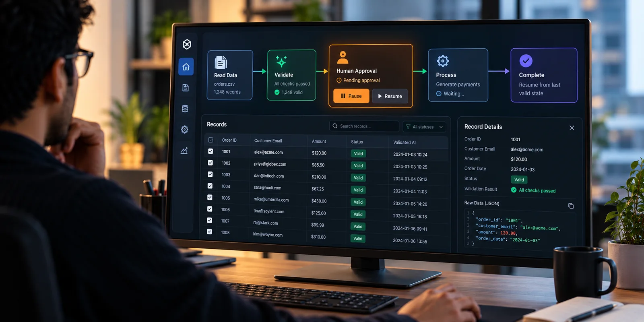Viewport: 644px width, 322px height.
Task: Click the Human Approval person icon
Action: point(343,57)
